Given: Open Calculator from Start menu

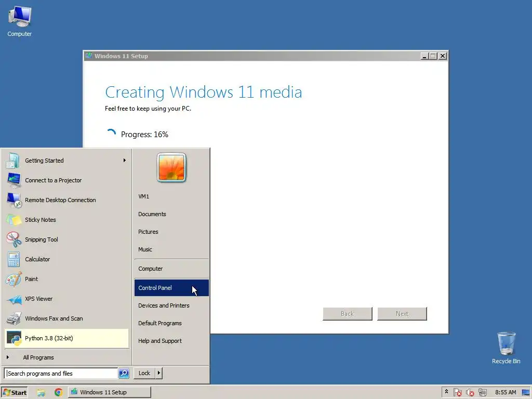Looking at the screenshot, I should (66, 259).
